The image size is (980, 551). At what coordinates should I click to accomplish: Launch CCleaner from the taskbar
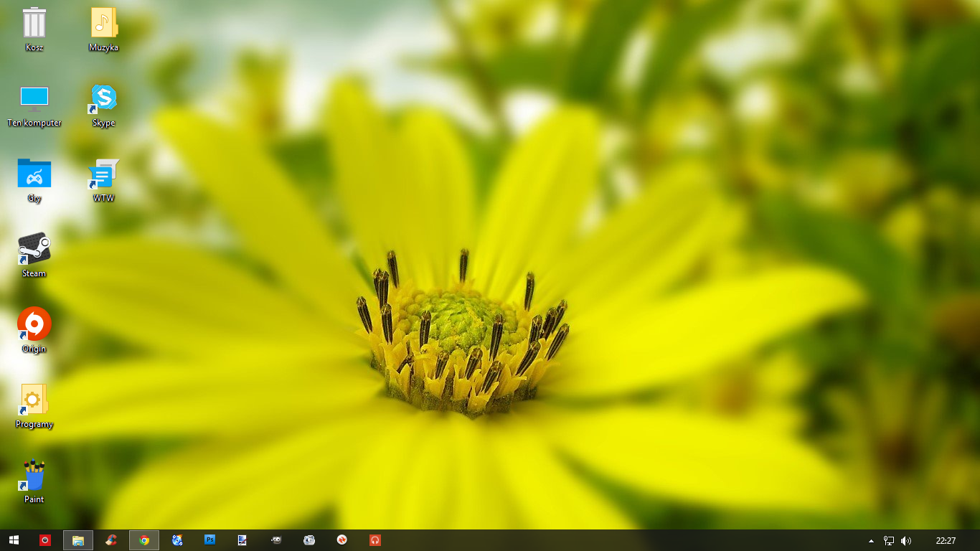click(x=111, y=540)
